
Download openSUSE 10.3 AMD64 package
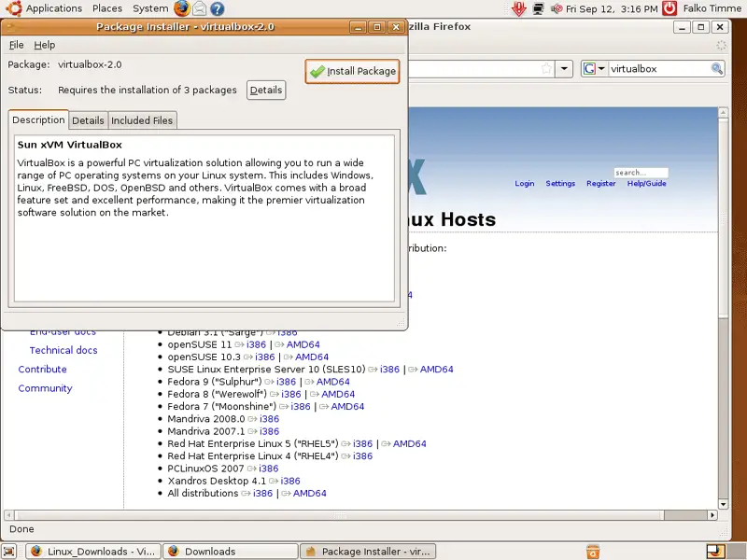click(x=312, y=357)
